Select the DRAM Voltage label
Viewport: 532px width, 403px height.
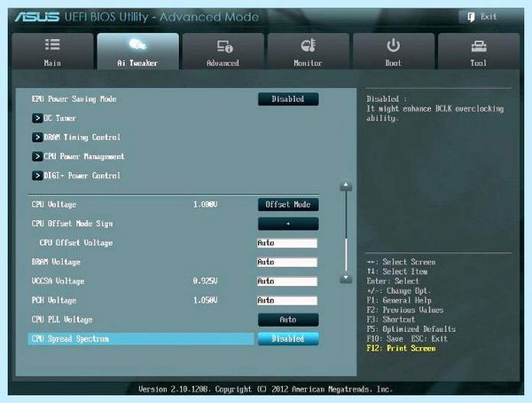[56, 262]
